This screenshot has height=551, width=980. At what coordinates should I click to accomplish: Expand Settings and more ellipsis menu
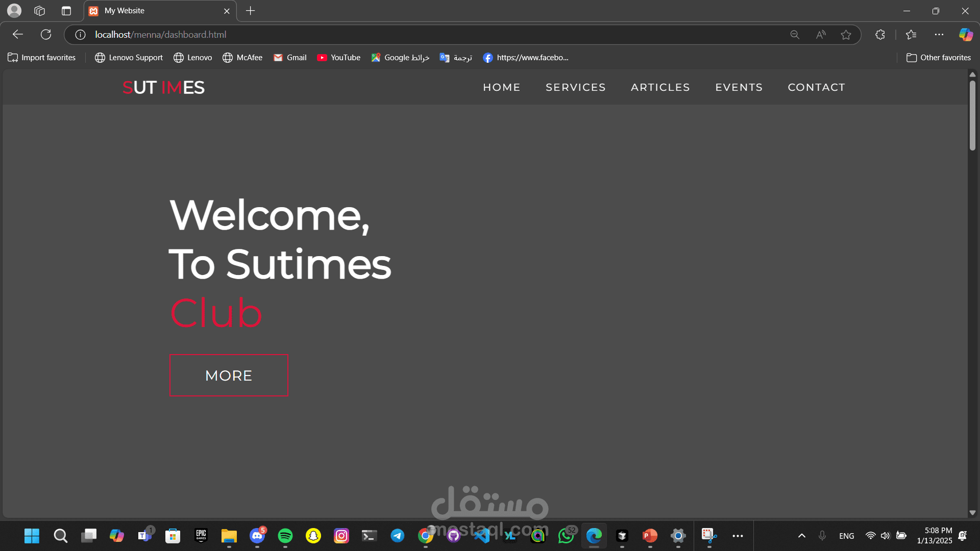(x=939, y=35)
